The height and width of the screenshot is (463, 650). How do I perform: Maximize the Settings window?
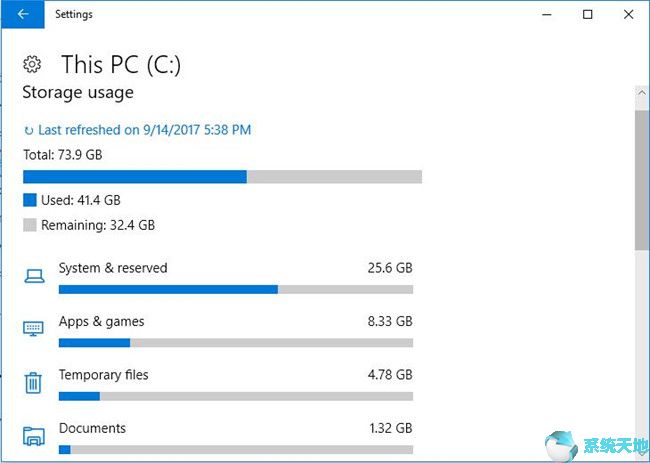(587, 15)
